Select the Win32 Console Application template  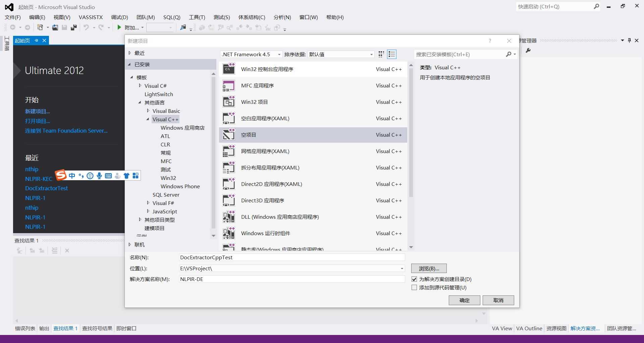[x=313, y=69]
